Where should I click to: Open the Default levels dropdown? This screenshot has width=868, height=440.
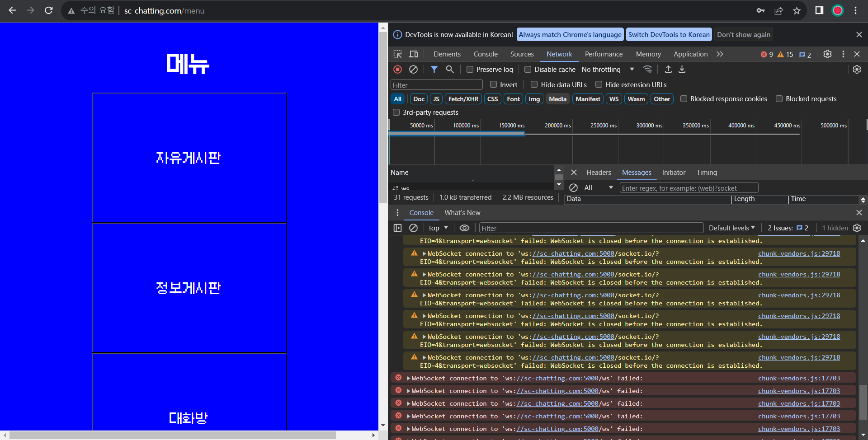[732, 228]
